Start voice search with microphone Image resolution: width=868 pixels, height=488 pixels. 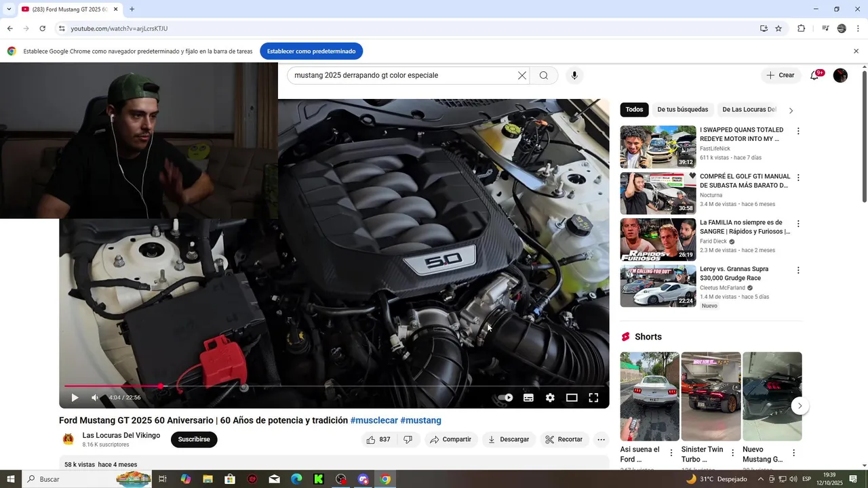(574, 75)
